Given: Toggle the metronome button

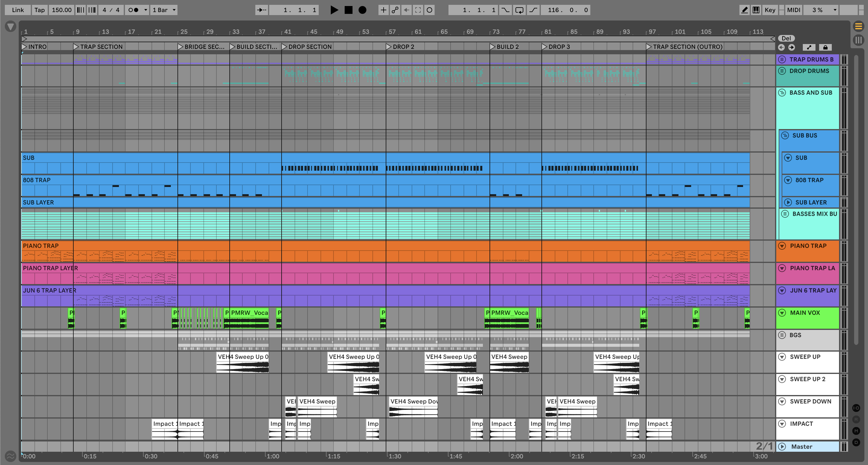Looking at the screenshot, I should [134, 10].
